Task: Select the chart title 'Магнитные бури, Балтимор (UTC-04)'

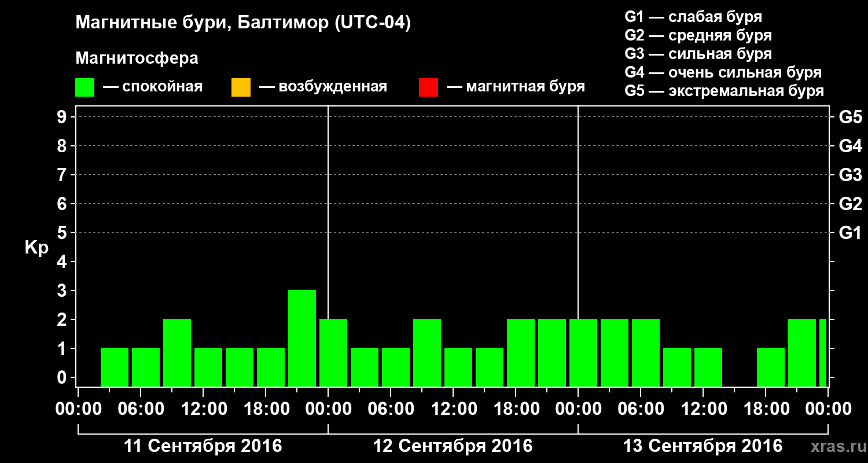Action: coord(243,24)
